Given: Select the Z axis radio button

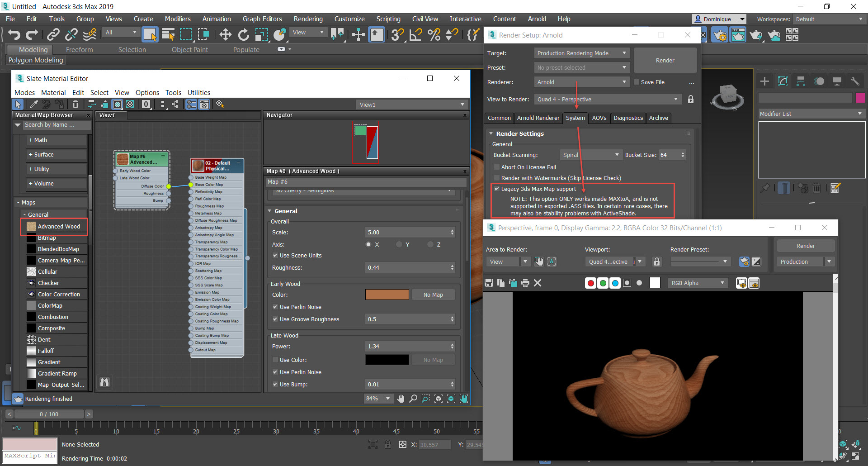Looking at the screenshot, I should (x=430, y=245).
